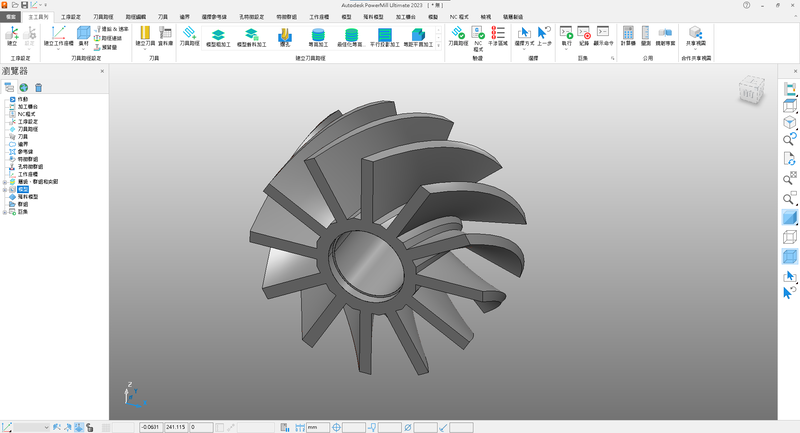The width and height of the screenshot is (800, 433).
Task: Open the 檔案 file tab
Action: tap(12, 18)
